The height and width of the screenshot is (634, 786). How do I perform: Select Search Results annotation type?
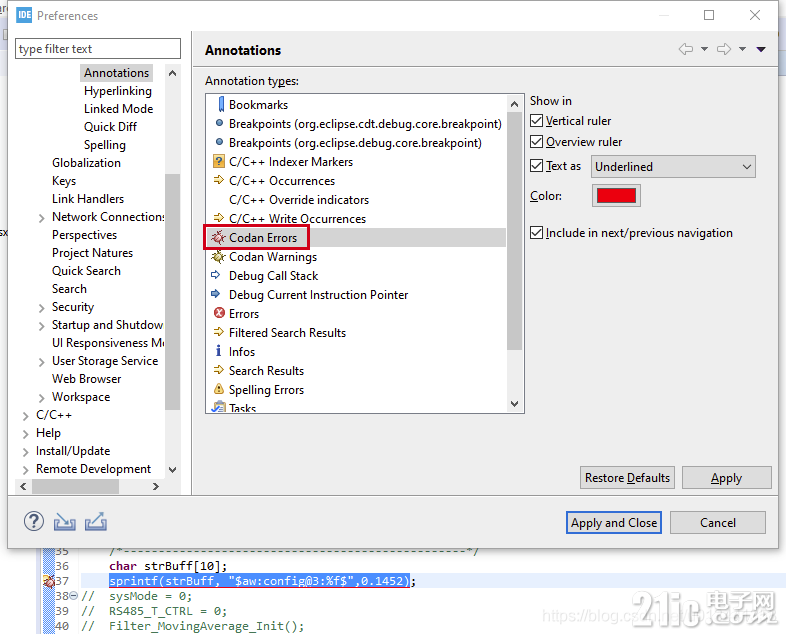[356, 371]
